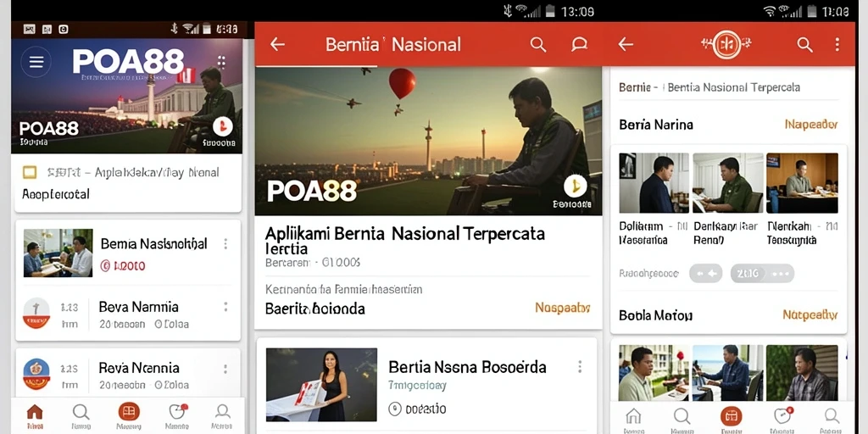Click the Bobla Maton section heading
This screenshot has width=868, height=434.
coord(655,315)
